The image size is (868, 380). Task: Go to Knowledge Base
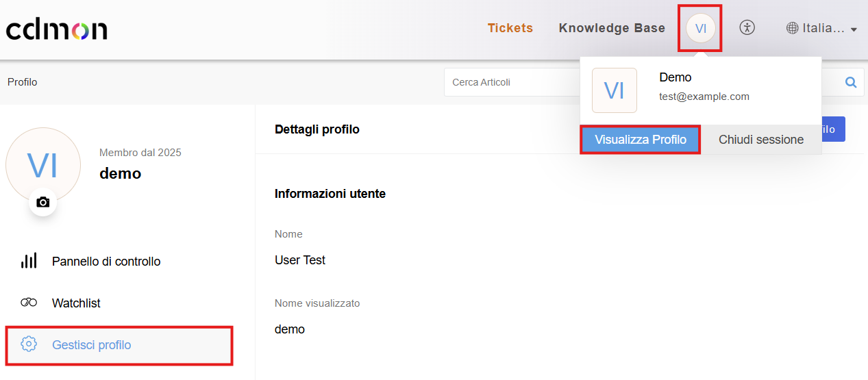point(612,28)
